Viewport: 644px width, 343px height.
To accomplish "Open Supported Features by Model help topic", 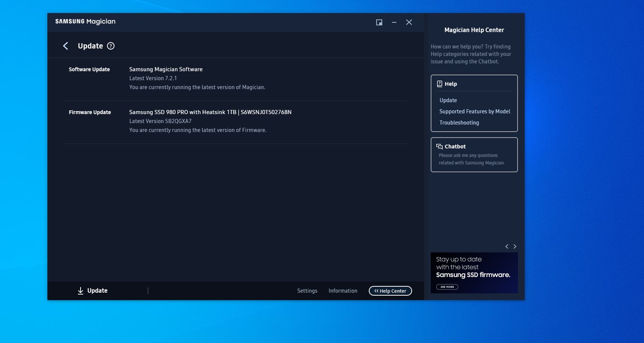I will [x=475, y=111].
